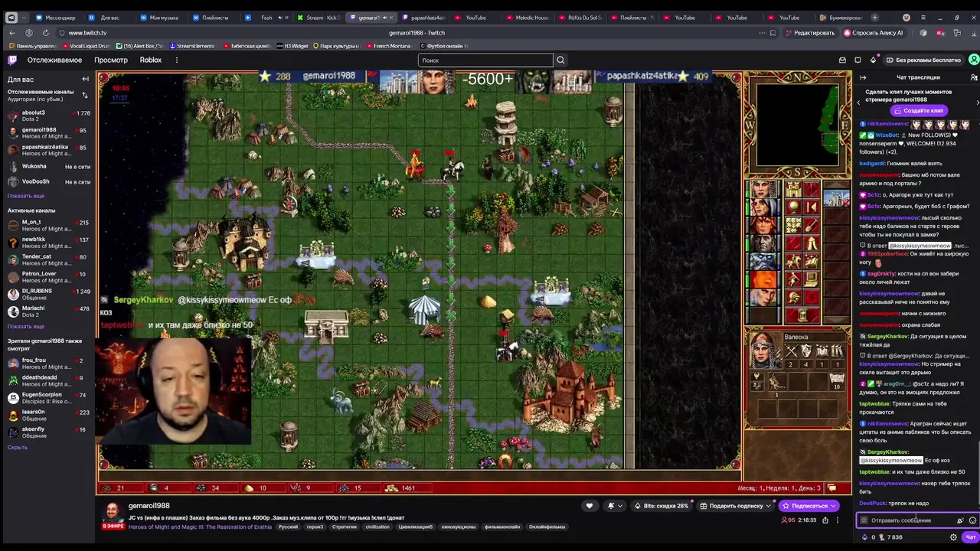
Task: Click the 'Русский' stream tag
Action: point(288,527)
